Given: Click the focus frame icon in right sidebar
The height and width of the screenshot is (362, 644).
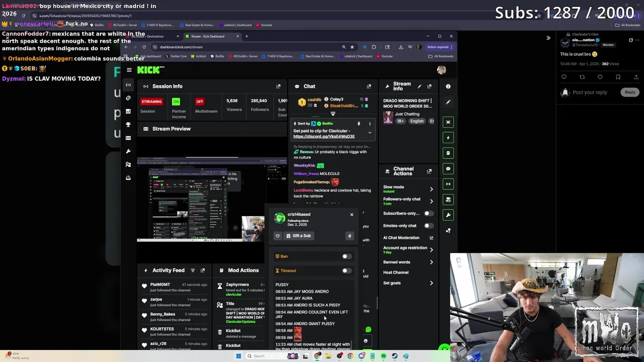Looking at the screenshot, I should point(448,122).
